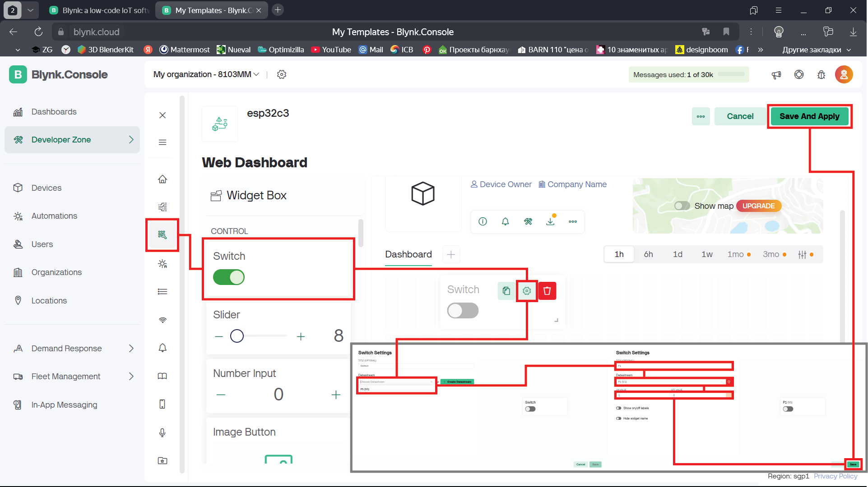This screenshot has width=868, height=487.
Task: Select the 3mo time range
Action: [x=774, y=255]
